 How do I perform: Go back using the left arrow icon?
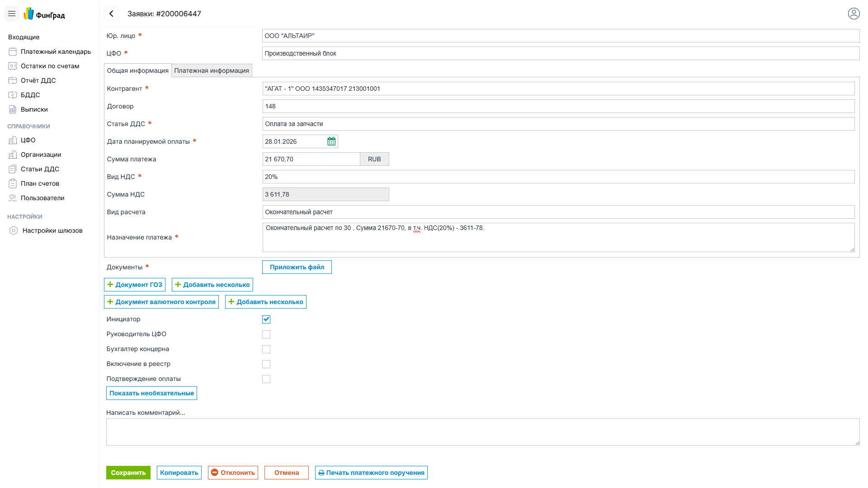click(111, 14)
